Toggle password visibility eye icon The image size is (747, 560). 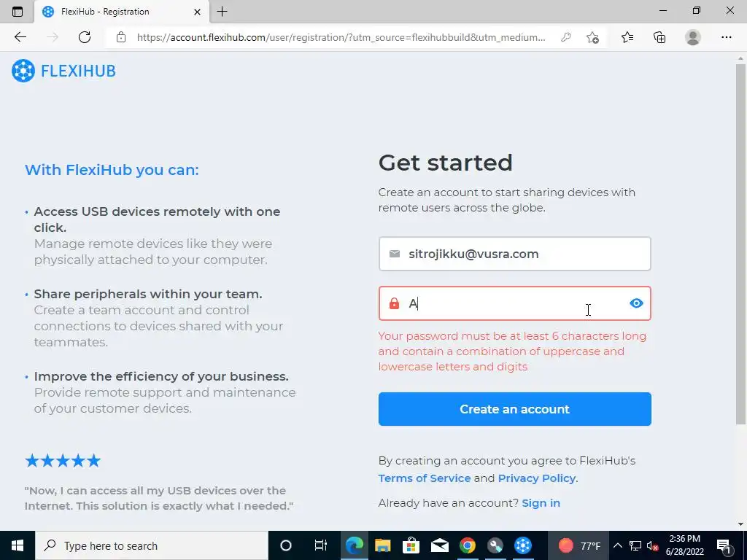point(636,303)
